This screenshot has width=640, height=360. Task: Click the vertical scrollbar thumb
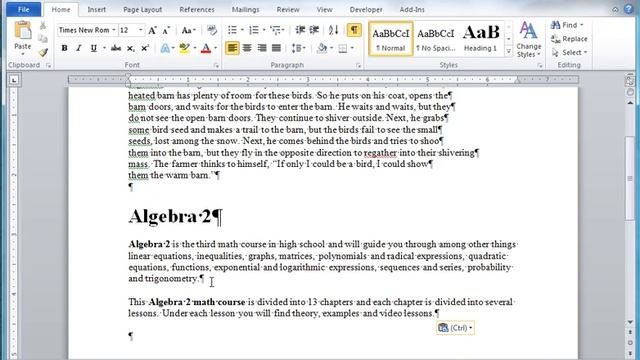pos(630,178)
